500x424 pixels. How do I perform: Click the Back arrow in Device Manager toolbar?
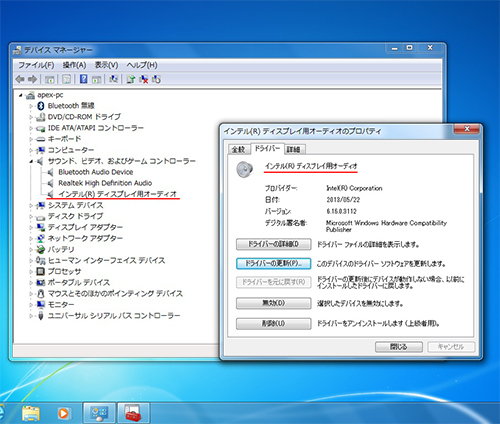pyautogui.click(x=20, y=79)
